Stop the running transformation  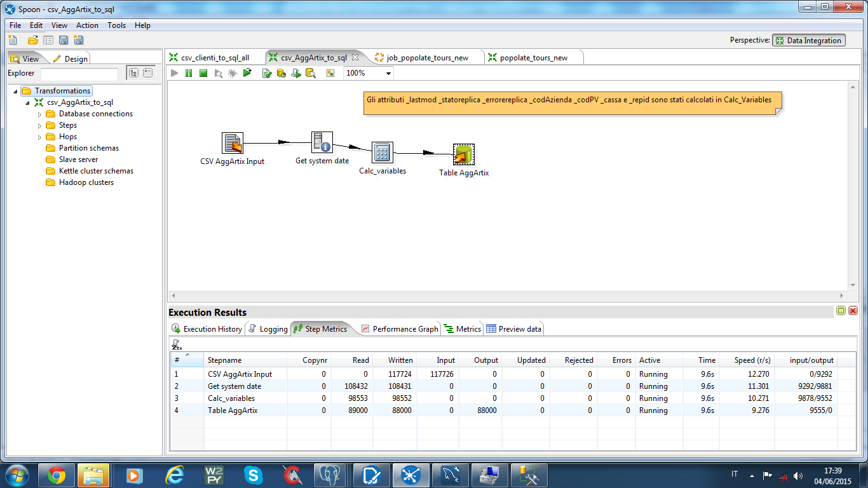coord(203,73)
